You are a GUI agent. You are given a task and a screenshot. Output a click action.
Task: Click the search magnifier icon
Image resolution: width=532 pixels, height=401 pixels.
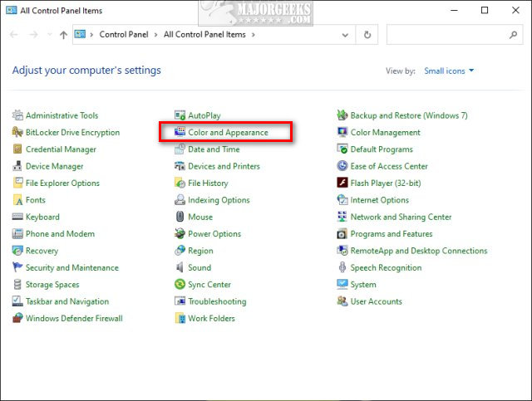pos(514,35)
